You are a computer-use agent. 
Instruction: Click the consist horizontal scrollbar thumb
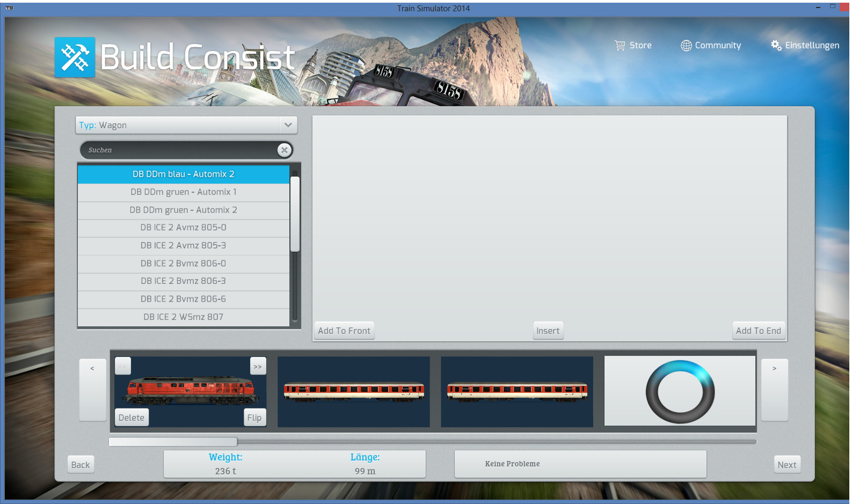coord(173,442)
